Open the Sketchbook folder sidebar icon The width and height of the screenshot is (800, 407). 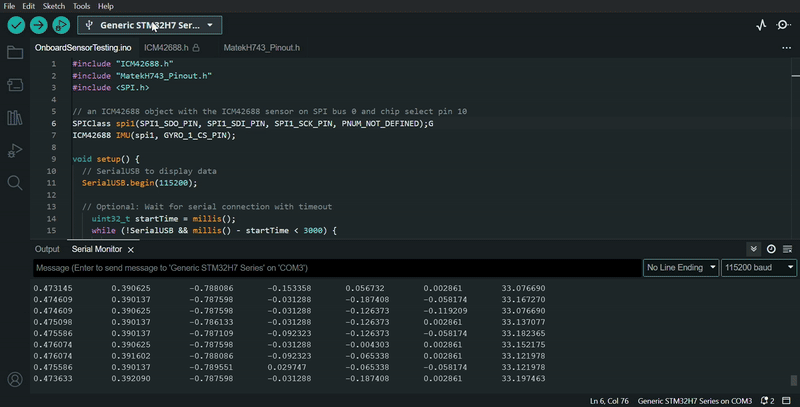tap(15, 52)
